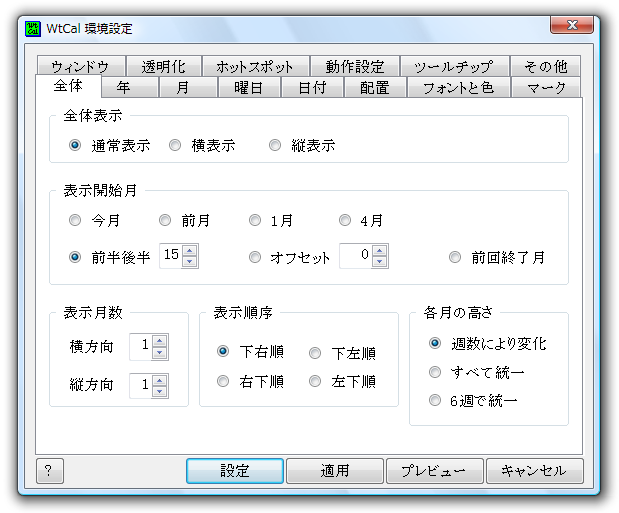Decrease オフセット value with down arrow
Screen dimensions: 619x513
[380, 261]
